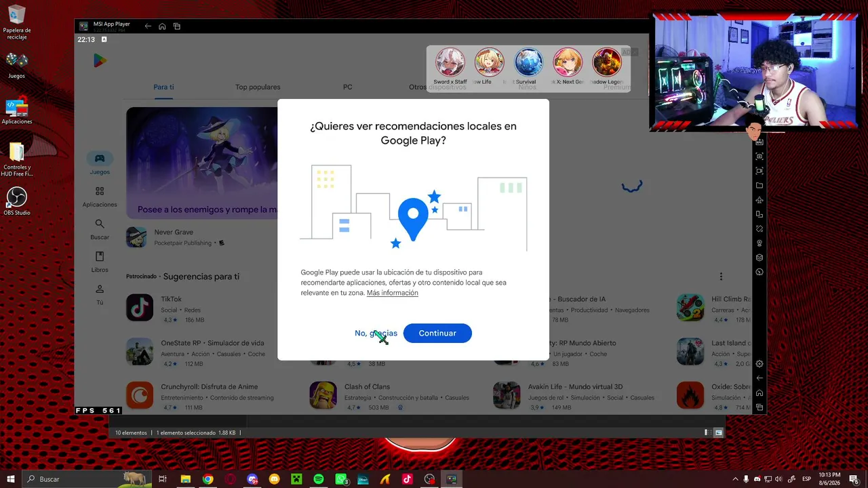
Task: Launch the 'Sword x Staff' game shortcut
Action: pyautogui.click(x=450, y=66)
